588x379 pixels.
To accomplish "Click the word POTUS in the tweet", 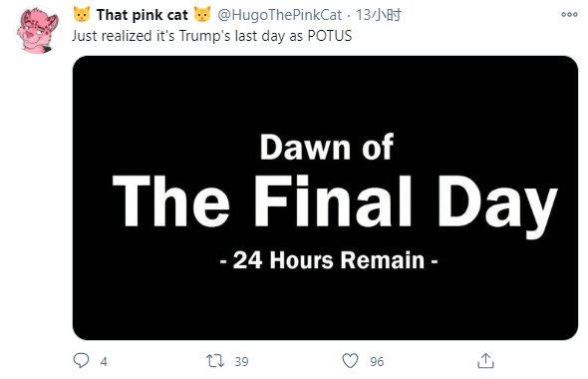I will tap(330, 36).
